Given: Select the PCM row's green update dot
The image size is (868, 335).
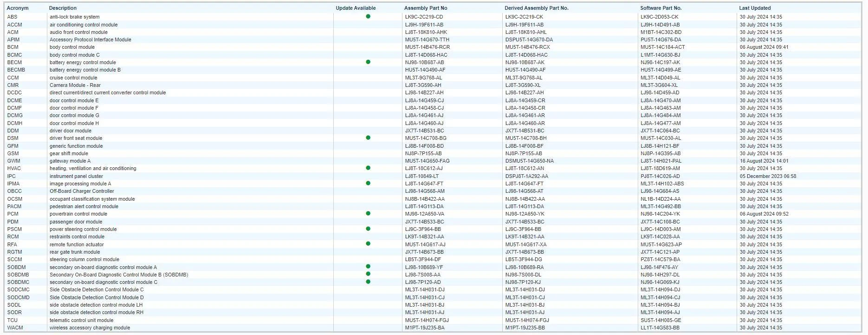Looking at the screenshot, I should click(x=368, y=213).
